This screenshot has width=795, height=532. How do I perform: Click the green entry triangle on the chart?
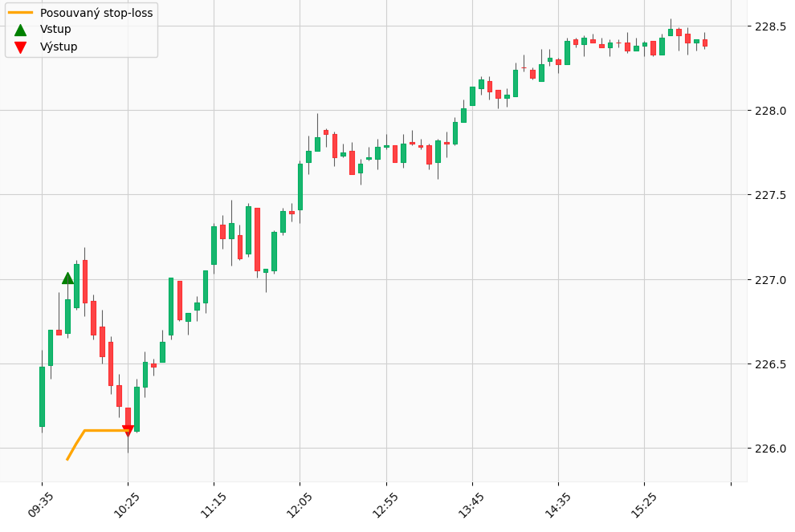[67, 278]
